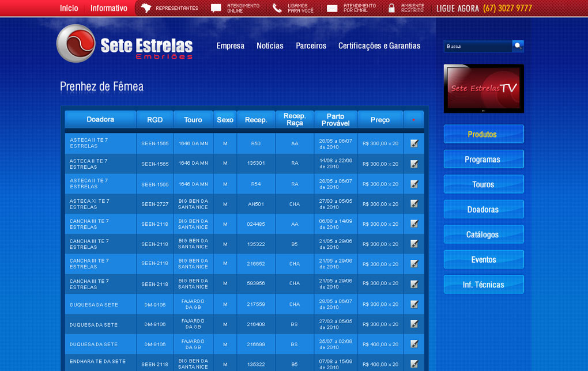
Task: Click the Parto Provável column header
Action: (336, 120)
